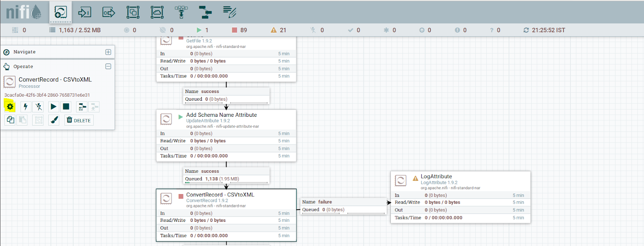Click the Enable lightning bolt button
The height and width of the screenshot is (246, 644).
coord(25,107)
